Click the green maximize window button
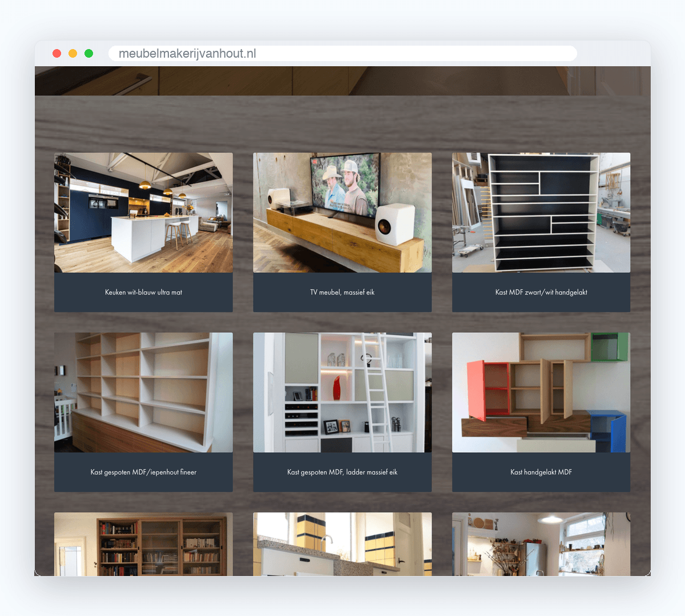Screen dimensions: 685x616 [x=88, y=53]
